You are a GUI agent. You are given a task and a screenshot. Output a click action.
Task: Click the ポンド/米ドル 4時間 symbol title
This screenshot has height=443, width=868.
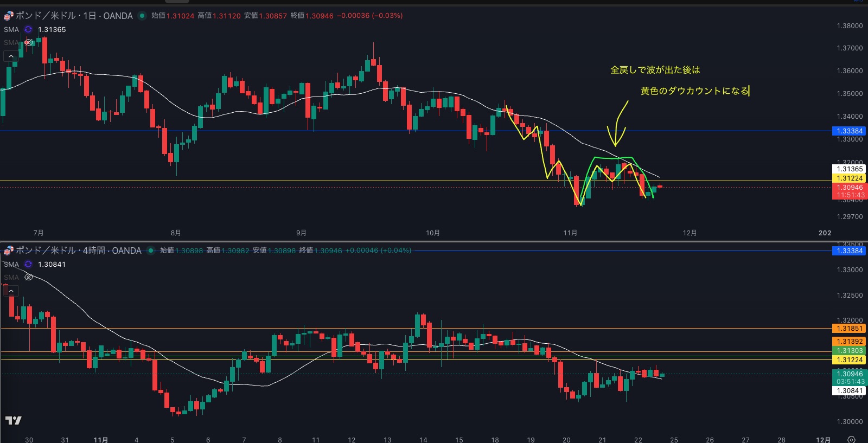(x=78, y=251)
